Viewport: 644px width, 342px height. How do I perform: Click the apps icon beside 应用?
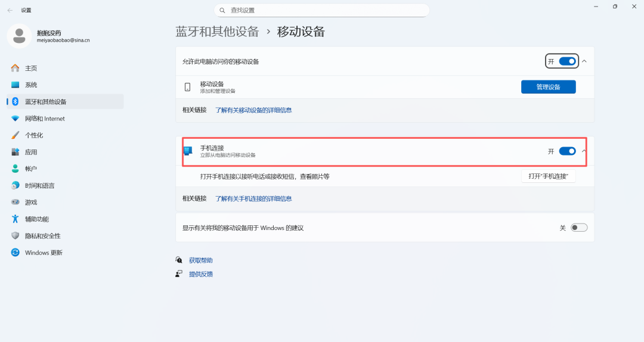pyautogui.click(x=15, y=152)
